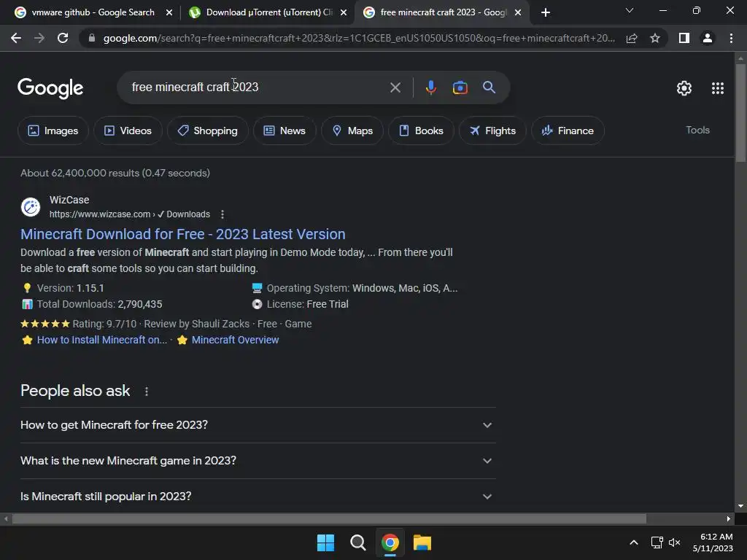Click the network tray icon
747x560 pixels.
[x=657, y=542]
